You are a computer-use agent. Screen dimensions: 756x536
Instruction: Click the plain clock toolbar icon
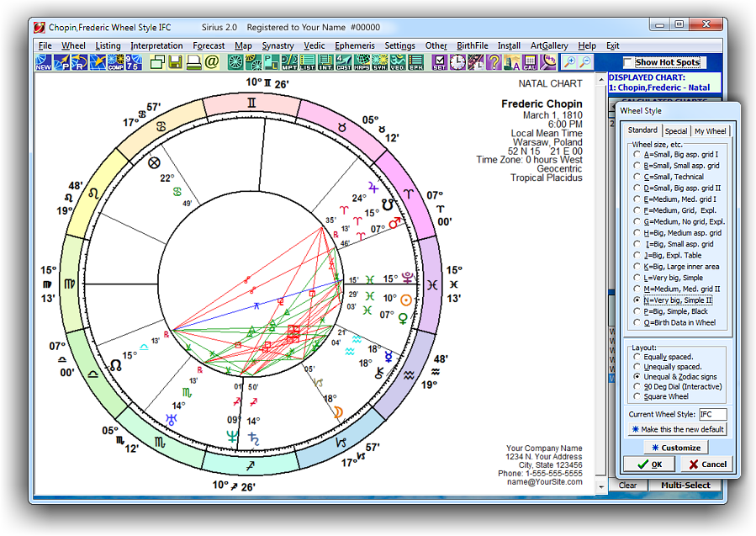tap(457, 62)
